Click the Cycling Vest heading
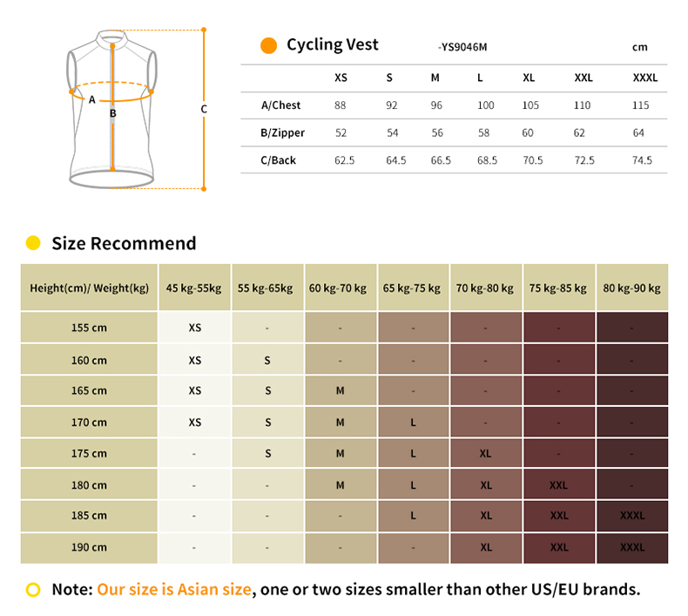Viewport: 688px width, 616px height. (x=333, y=45)
